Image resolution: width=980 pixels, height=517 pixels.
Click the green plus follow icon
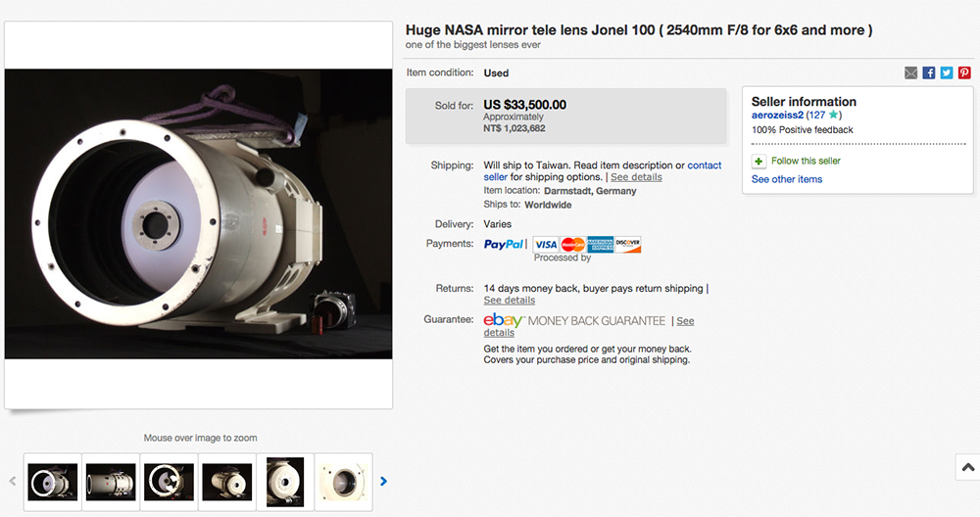coord(759,162)
